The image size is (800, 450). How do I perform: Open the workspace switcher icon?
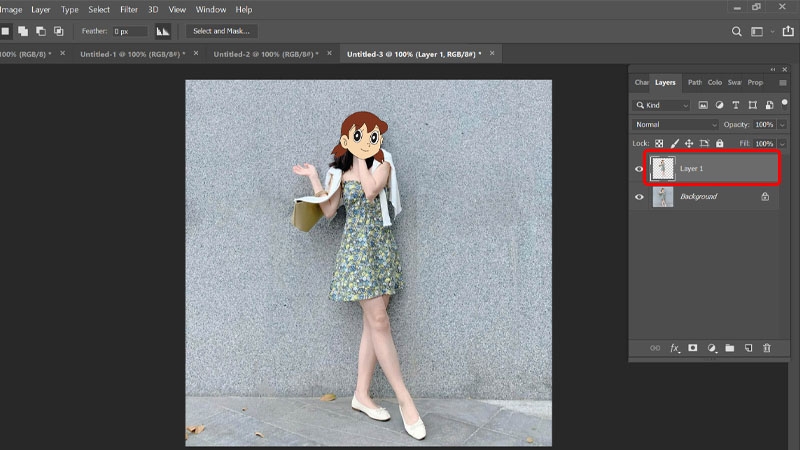[x=757, y=32]
